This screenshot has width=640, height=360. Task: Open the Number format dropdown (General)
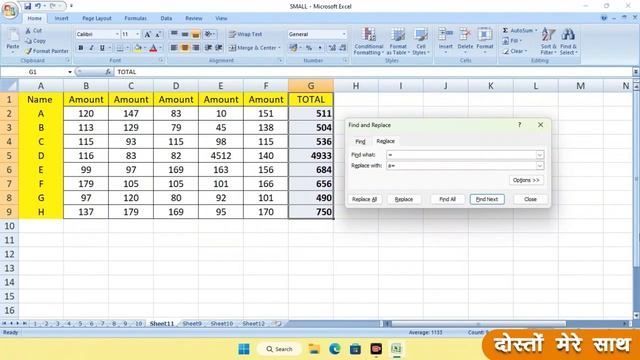pyautogui.click(x=344, y=34)
